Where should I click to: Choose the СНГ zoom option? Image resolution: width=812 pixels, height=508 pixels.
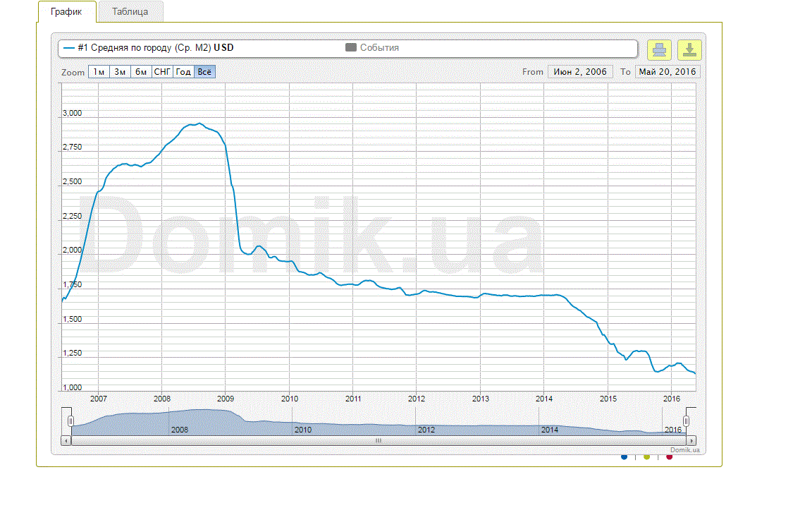pos(162,72)
